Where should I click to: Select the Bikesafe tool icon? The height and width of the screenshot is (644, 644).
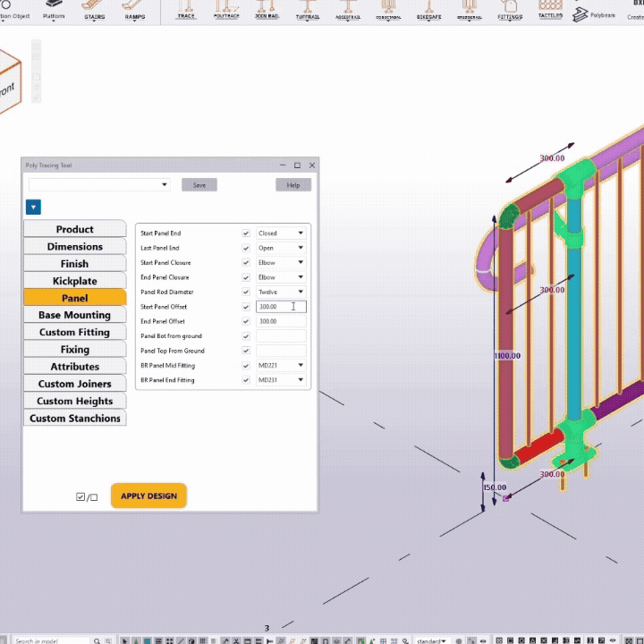click(428, 11)
